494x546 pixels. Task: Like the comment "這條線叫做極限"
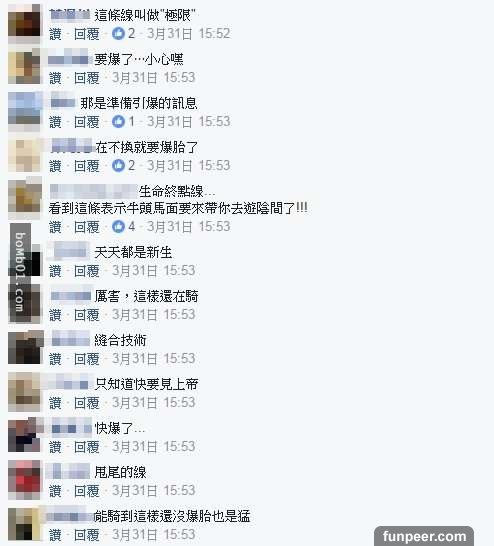tap(55, 34)
